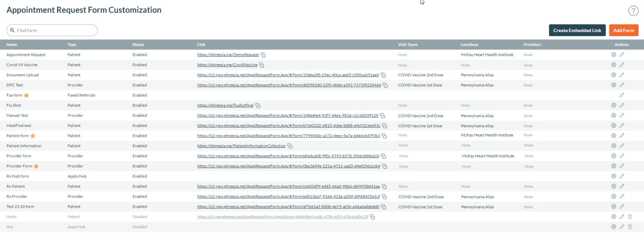Click the Add Form button

[623, 30]
